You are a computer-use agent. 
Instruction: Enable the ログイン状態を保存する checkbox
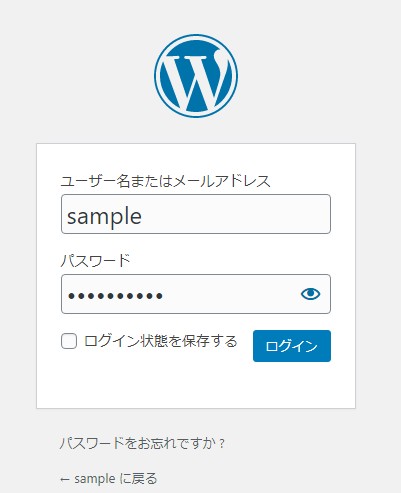69,341
